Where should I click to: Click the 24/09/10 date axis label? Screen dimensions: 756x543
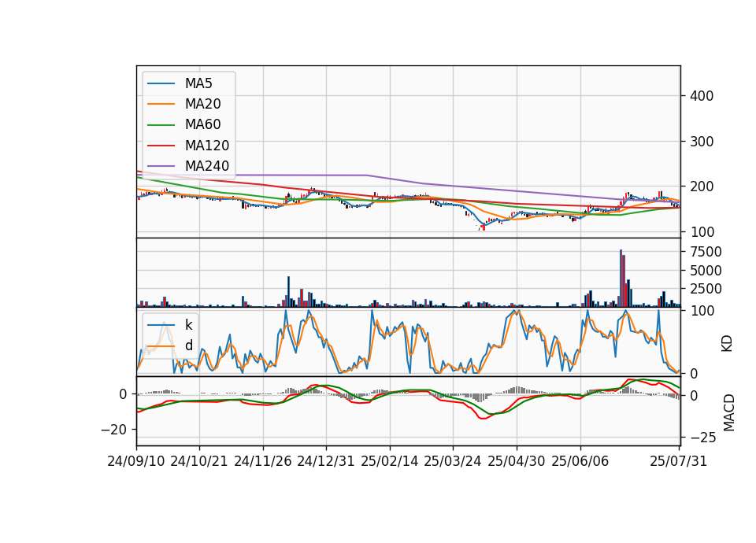coord(136,461)
